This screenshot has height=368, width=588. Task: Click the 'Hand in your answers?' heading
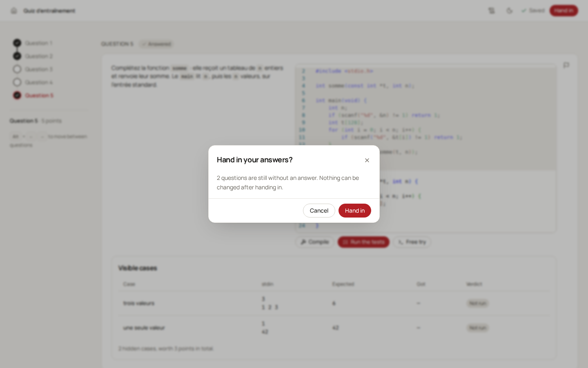point(255,160)
